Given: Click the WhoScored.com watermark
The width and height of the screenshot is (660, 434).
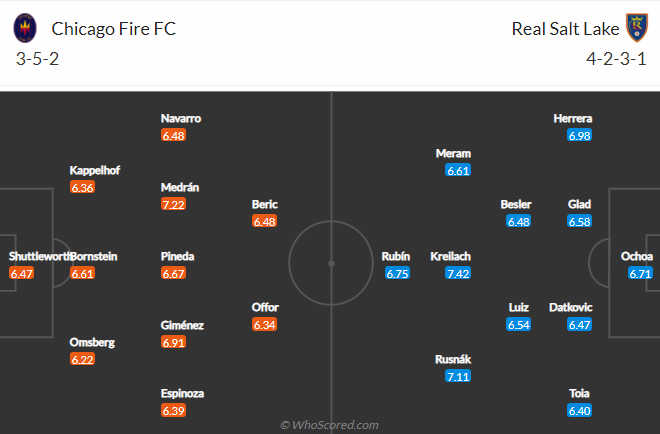Looking at the screenshot, I should click(330, 425).
